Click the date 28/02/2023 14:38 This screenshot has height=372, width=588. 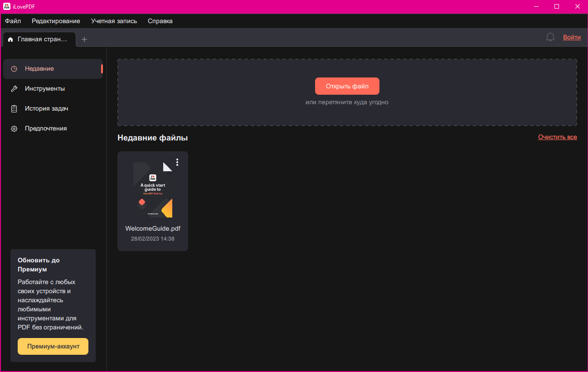[x=153, y=239]
